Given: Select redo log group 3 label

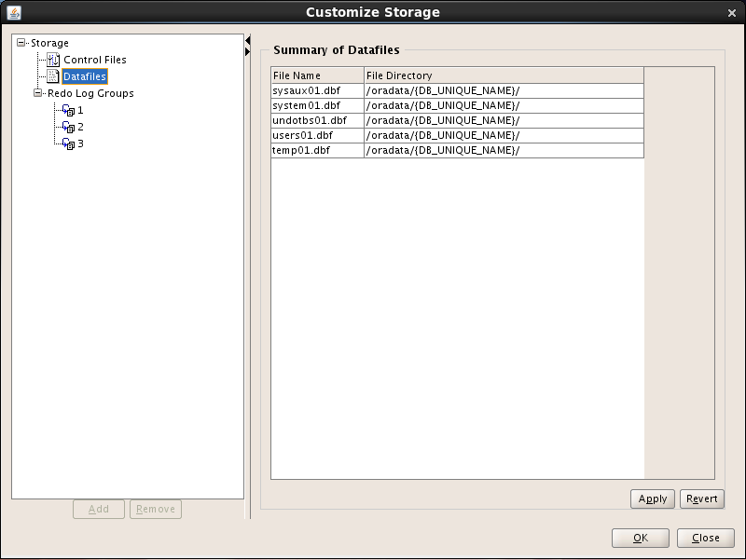Looking at the screenshot, I should (80, 143).
